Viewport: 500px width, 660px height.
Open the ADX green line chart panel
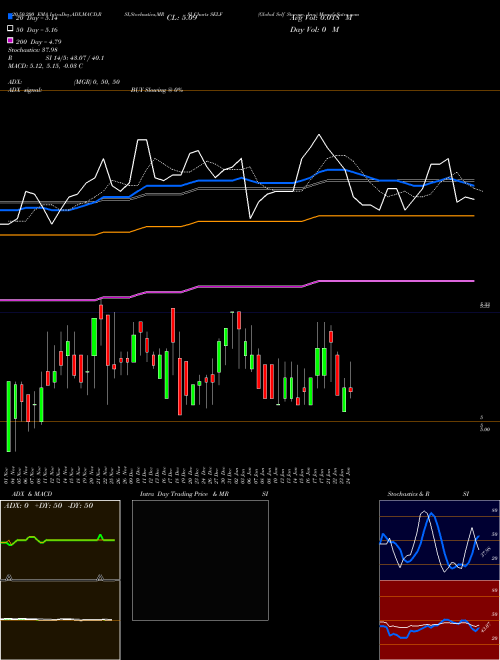pos(60,540)
